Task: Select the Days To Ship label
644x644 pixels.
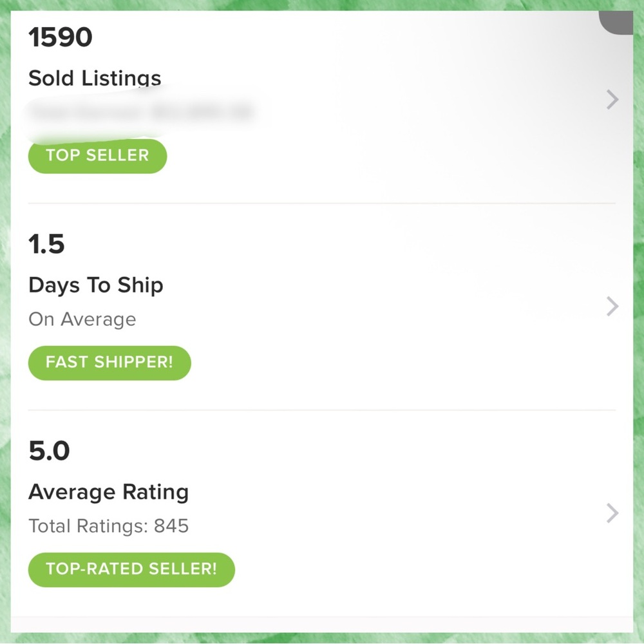Action: 96,285
